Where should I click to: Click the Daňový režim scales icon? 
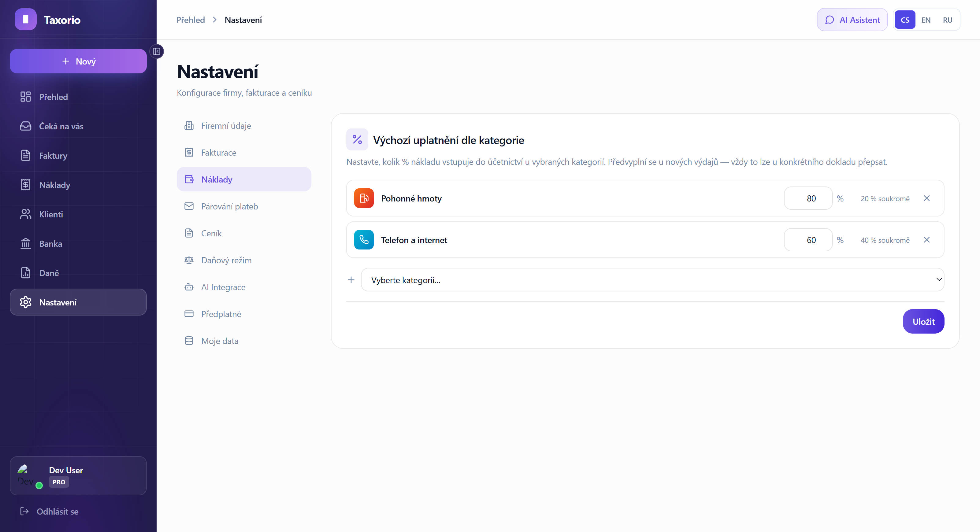(189, 260)
